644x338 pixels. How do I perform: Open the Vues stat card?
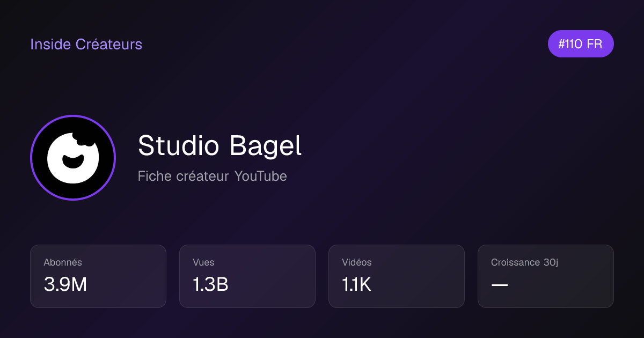click(247, 276)
